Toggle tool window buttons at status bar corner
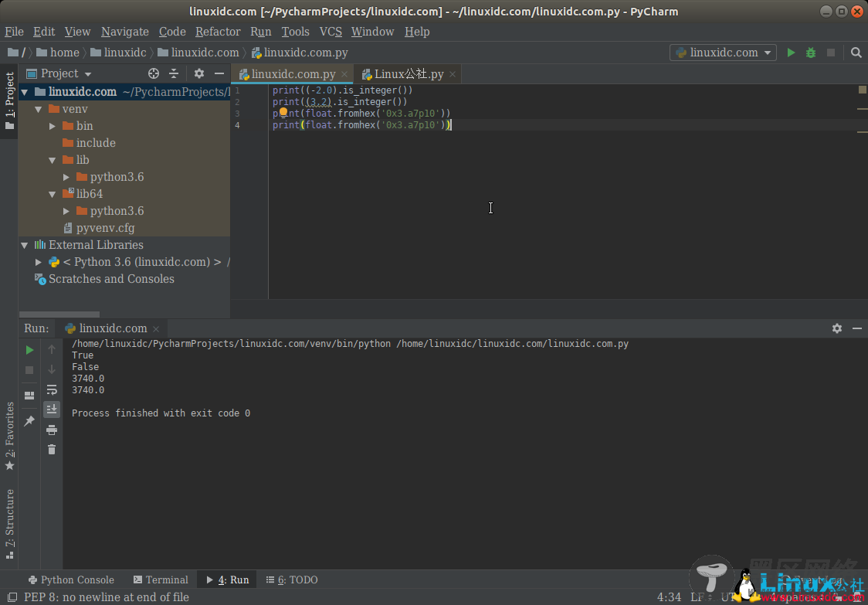Viewport: 868px width, 605px height. [11, 597]
